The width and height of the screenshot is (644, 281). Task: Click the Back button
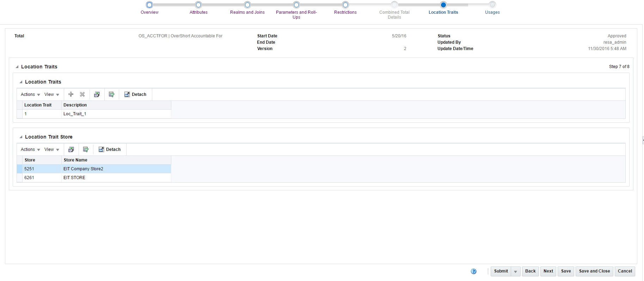point(530,271)
